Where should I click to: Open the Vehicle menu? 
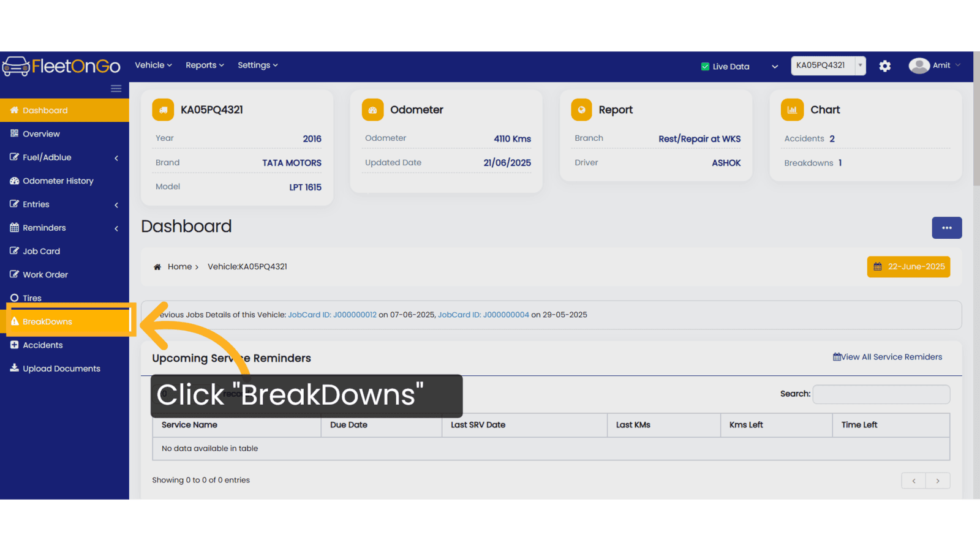[x=153, y=66]
